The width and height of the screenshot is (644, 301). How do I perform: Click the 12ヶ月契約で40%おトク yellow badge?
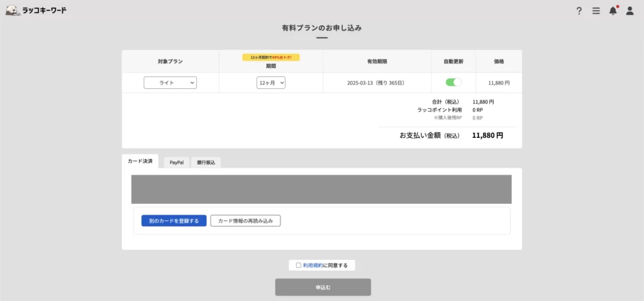point(270,57)
